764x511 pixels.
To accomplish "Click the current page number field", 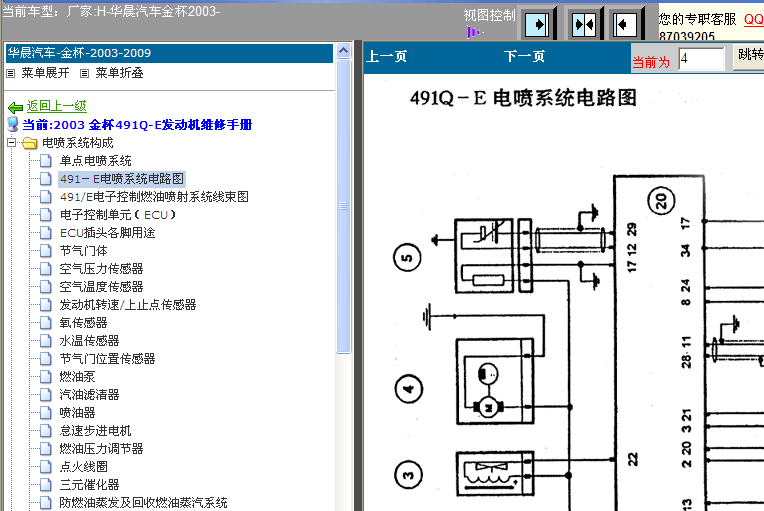I will point(702,59).
